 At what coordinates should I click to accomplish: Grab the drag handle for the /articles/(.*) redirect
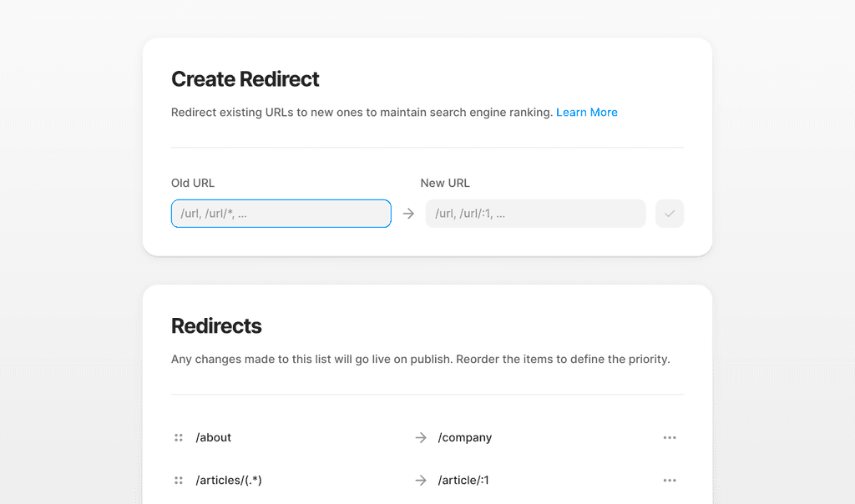179,481
